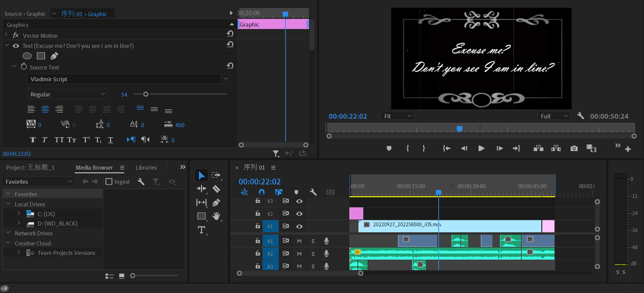The image size is (644, 293).
Task: Select the Slip tool
Action: (x=201, y=202)
